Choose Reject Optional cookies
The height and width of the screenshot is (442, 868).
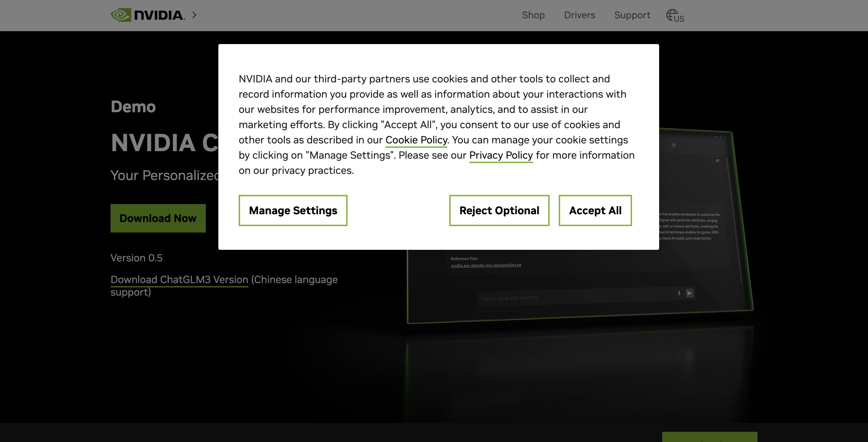coord(499,210)
